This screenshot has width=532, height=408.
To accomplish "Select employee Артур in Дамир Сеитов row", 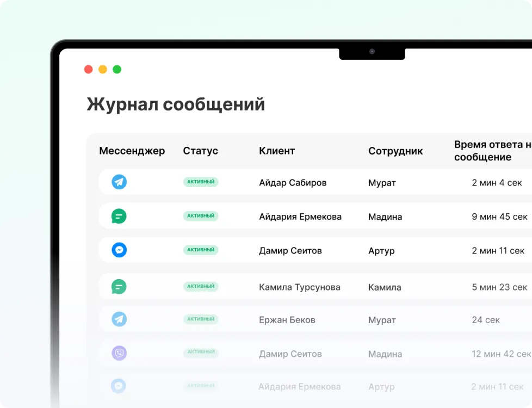I will [x=381, y=251].
